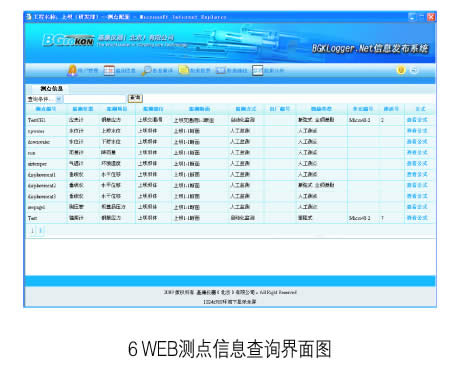Click the monitor data curve icon

221,70
